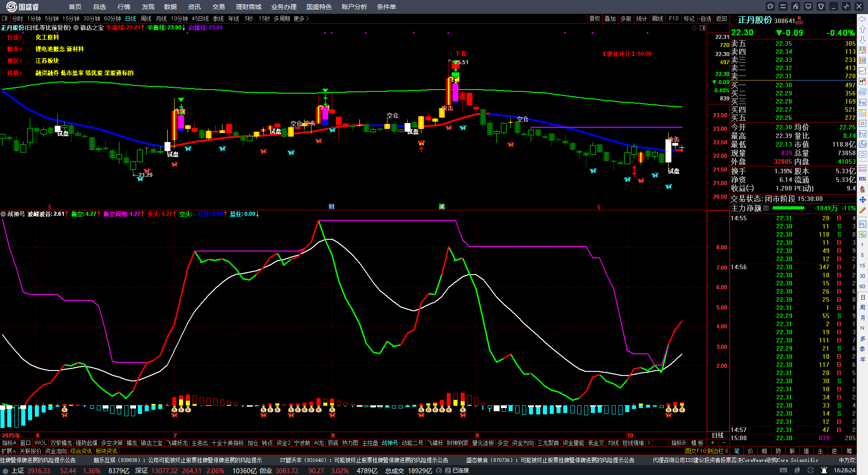The height and width of the screenshot is (475, 868).
Task: Open the 窗口 window count dropdown
Action: 26,443
